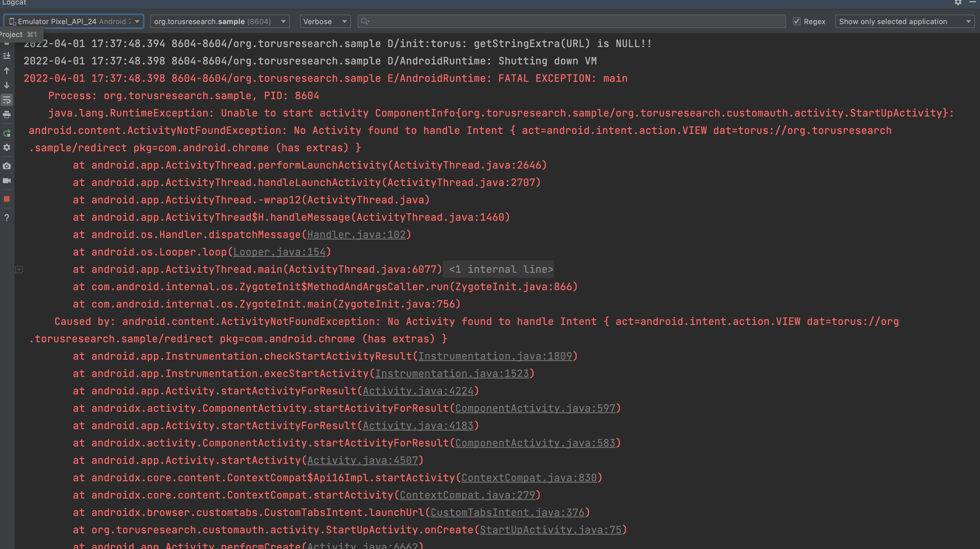The height and width of the screenshot is (549, 980).
Task: Open ContextCompat.java:830 link
Action: (529, 478)
